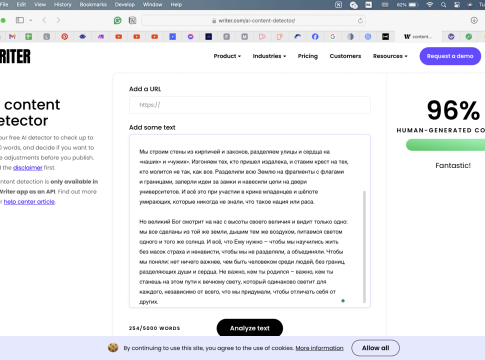
Task: Open the Develop menu
Action: [x=125, y=5]
